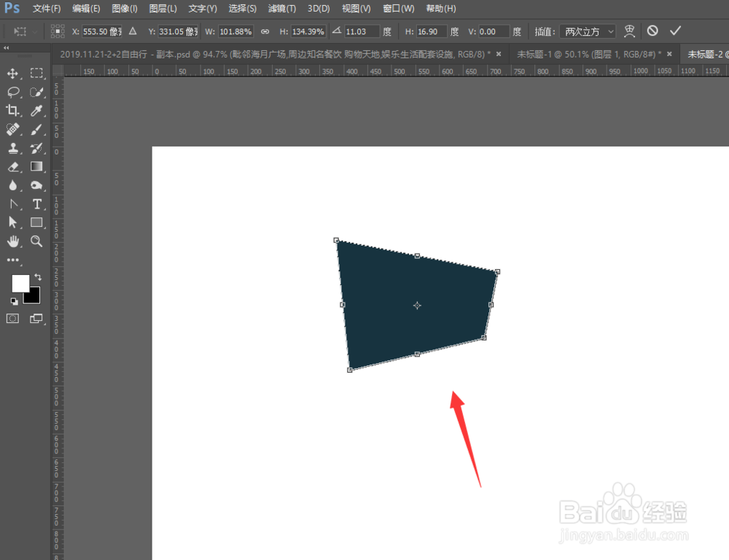Select the Brush tool
This screenshot has height=560, width=729.
[36, 129]
